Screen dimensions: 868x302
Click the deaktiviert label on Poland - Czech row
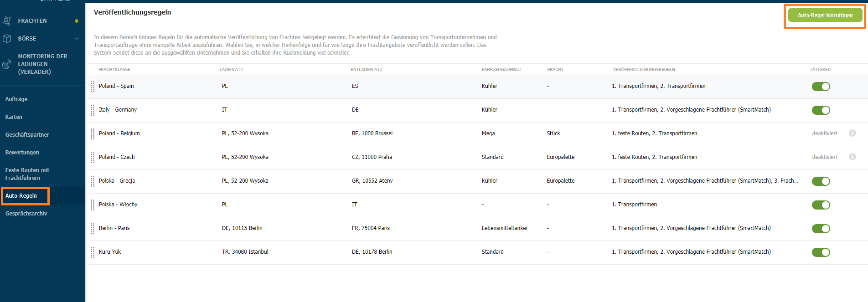[825, 157]
